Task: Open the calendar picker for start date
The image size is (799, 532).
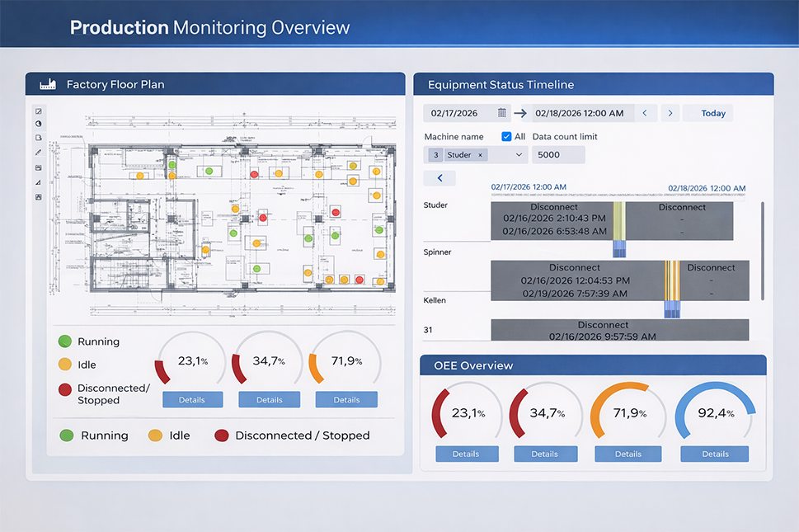Action: tap(502, 113)
